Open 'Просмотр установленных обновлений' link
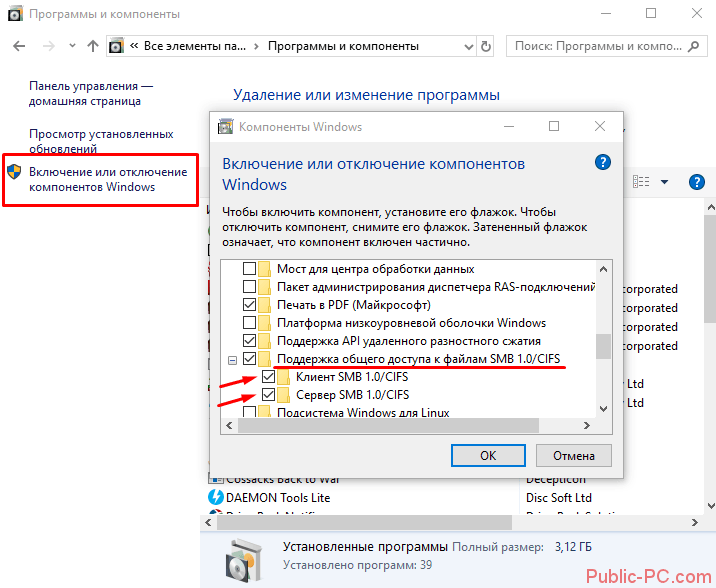This screenshot has width=716, height=588. [101, 141]
